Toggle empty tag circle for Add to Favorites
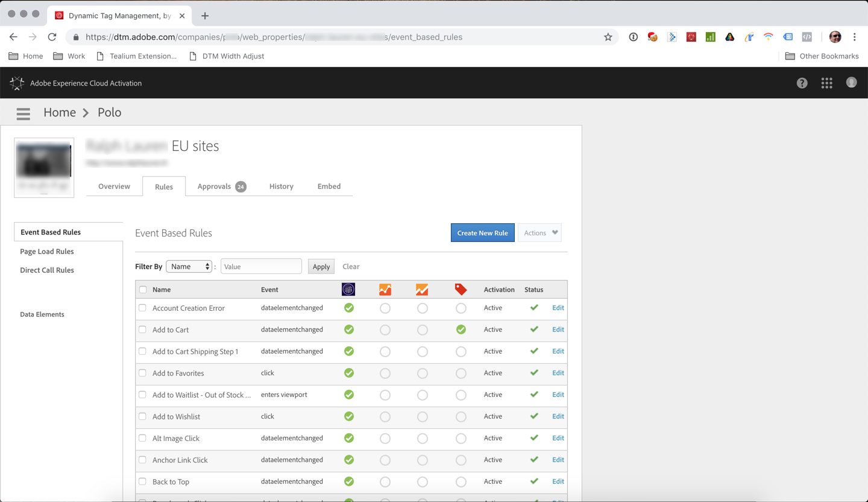Image resolution: width=868 pixels, height=502 pixels. pos(461,373)
